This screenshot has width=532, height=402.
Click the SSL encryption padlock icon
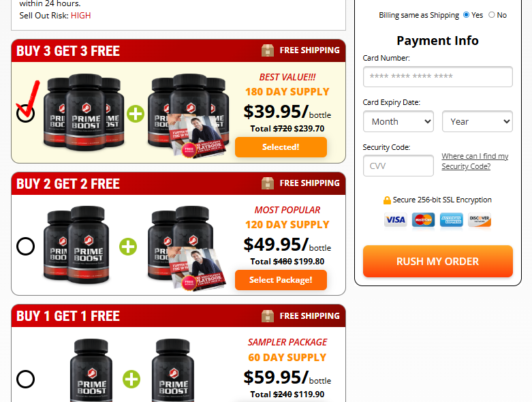[387, 200]
